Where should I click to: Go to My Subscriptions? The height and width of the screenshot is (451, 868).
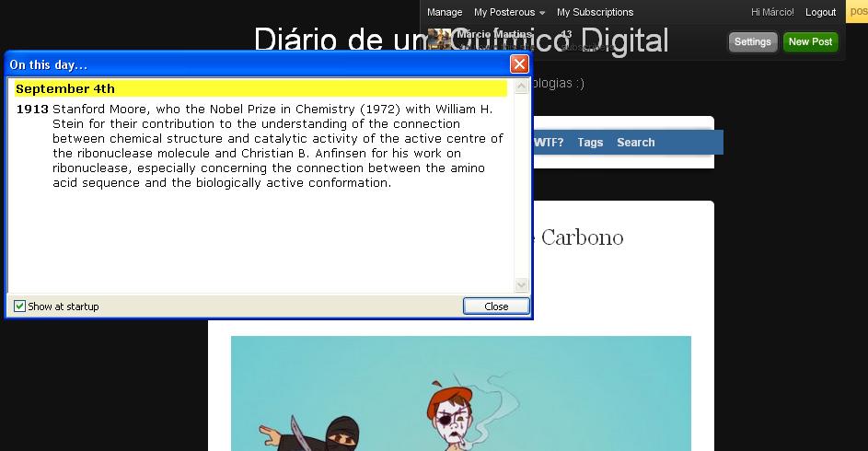pyautogui.click(x=595, y=12)
